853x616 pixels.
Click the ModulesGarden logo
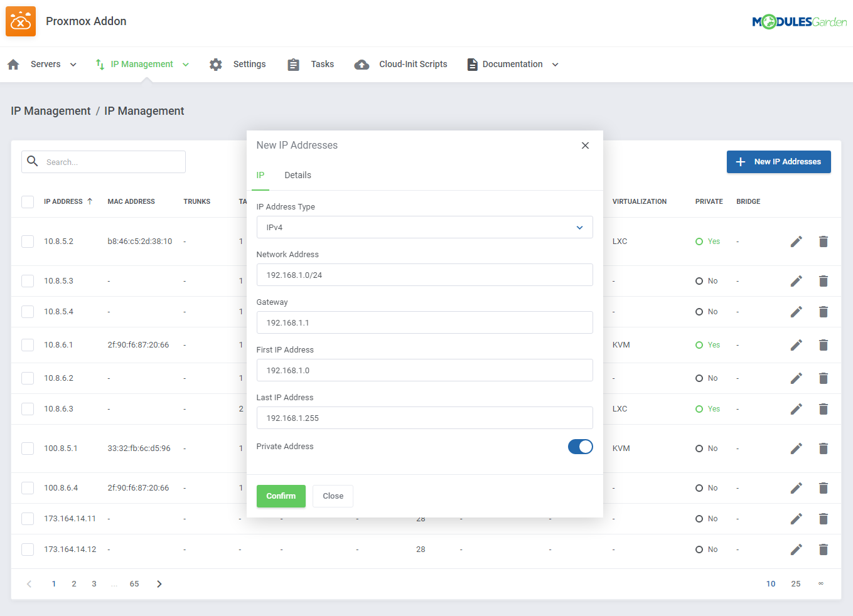[800, 22]
